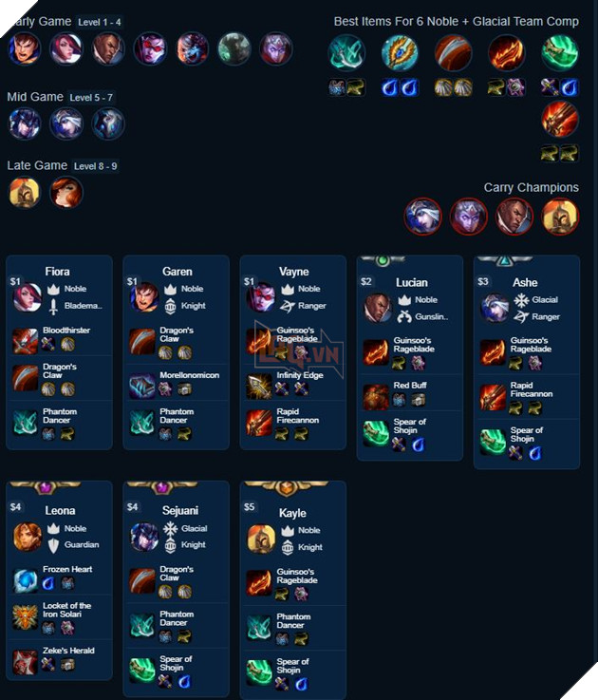
Task: Open Kayle's champion portrait in her card
Action: 261,539
